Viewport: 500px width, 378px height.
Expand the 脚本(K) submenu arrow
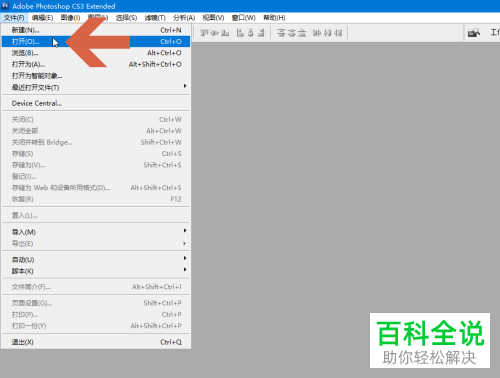point(185,270)
